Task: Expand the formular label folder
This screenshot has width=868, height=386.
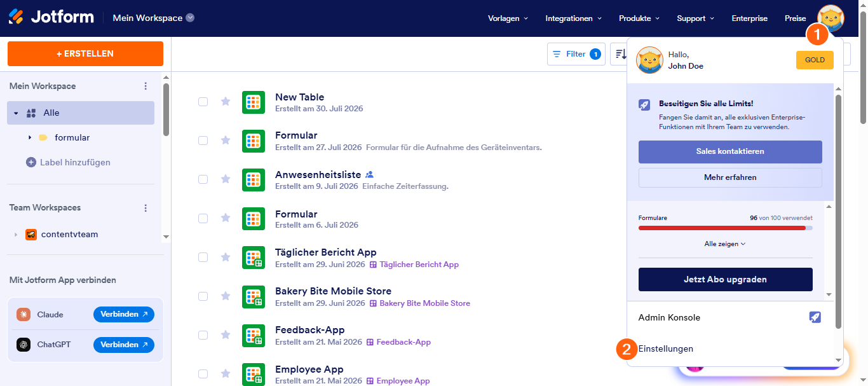Action: [x=30, y=137]
